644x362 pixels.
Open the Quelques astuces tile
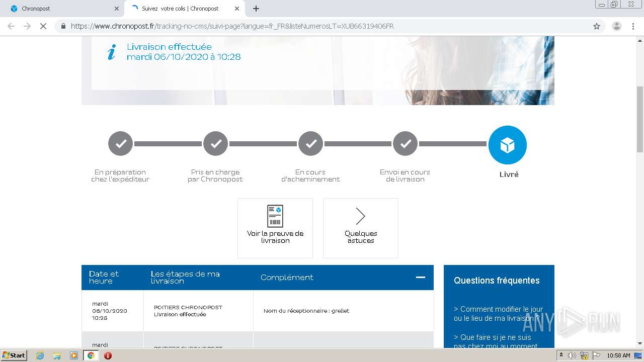[361, 228]
